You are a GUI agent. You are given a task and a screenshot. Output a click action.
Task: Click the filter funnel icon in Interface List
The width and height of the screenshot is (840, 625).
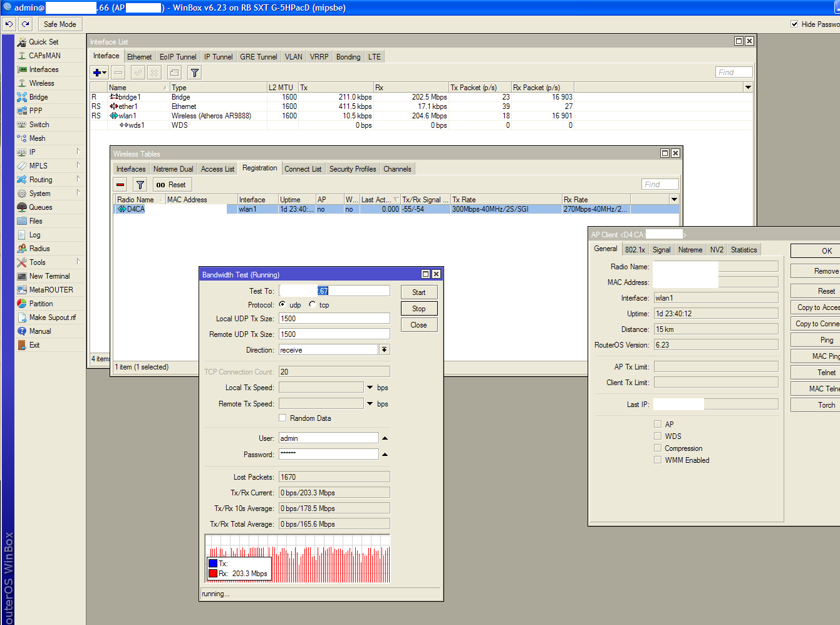[195, 73]
